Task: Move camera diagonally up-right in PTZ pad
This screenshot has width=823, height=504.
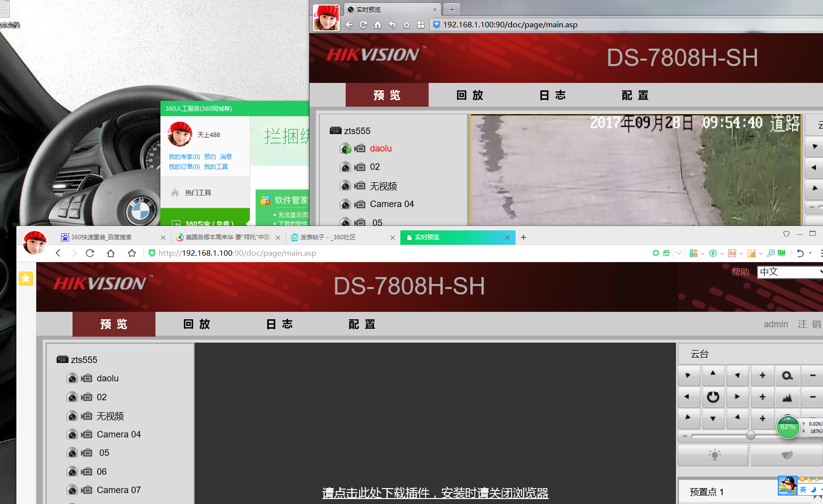Action: [737, 375]
